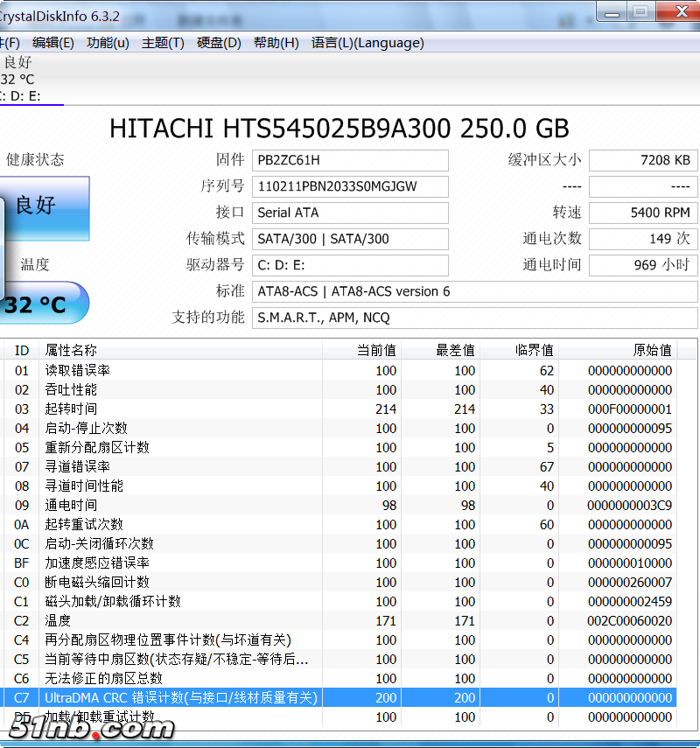Viewport: 700px width, 748px height.
Task: Open the 语言(L)(Language) menu
Action: coord(367,43)
